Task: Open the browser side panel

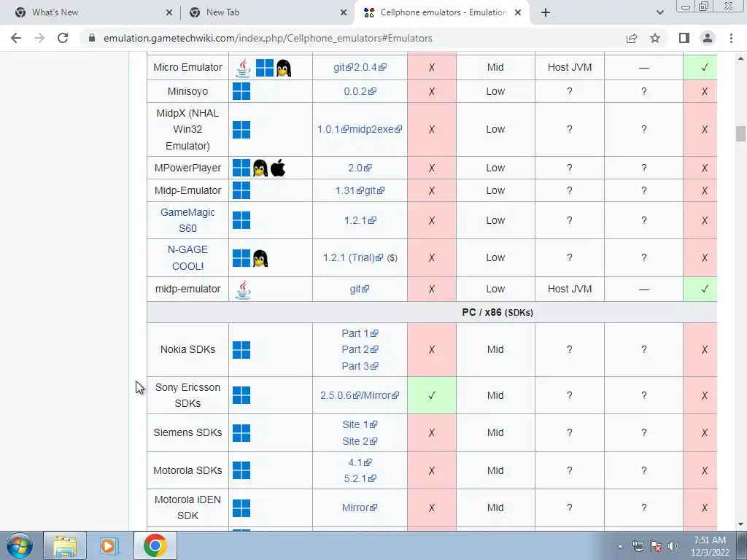Action: click(x=684, y=38)
